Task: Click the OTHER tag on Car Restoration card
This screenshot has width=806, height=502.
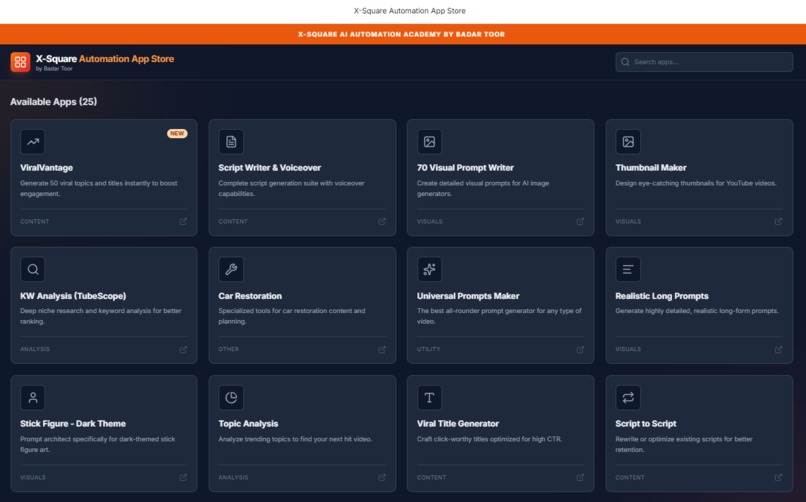Action: [x=229, y=349]
